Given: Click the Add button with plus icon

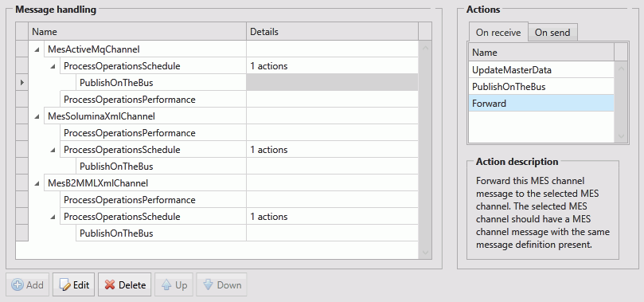Looking at the screenshot, I should 28,284.
